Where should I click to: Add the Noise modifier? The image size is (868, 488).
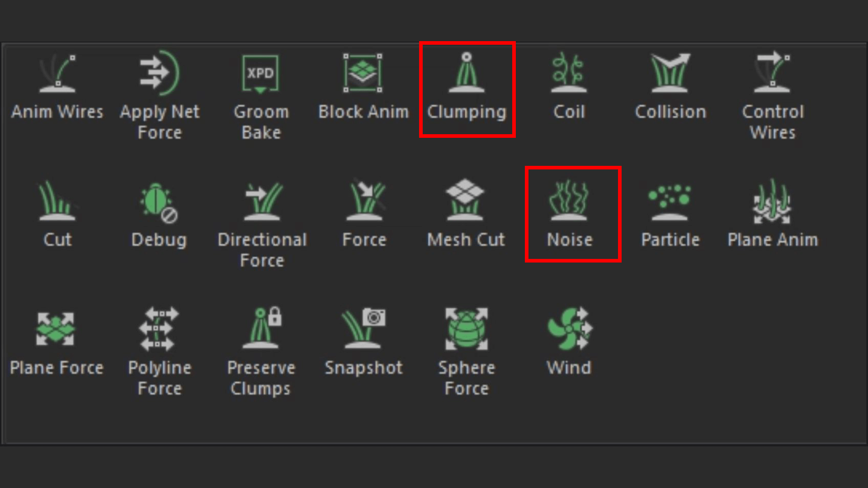(569, 201)
